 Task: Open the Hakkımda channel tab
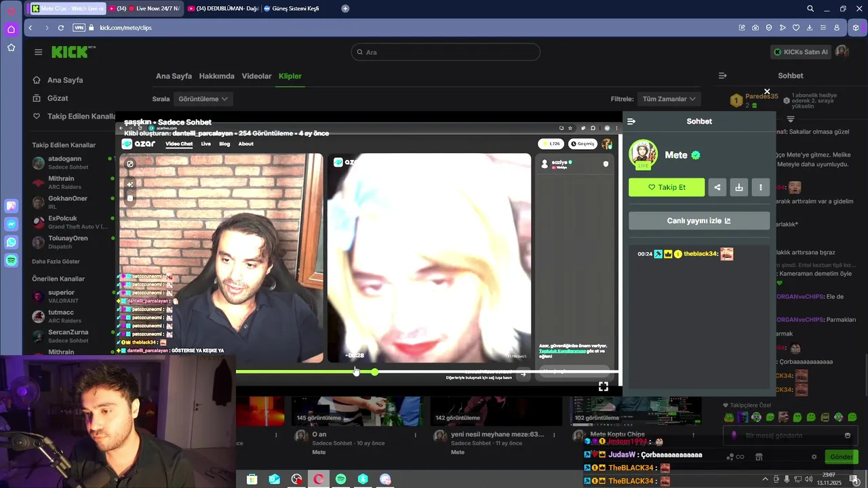point(216,76)
